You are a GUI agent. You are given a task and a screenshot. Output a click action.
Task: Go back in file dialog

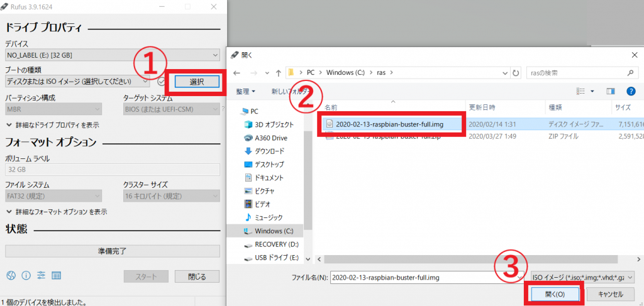pyautogui.click(x=236, y=73)
